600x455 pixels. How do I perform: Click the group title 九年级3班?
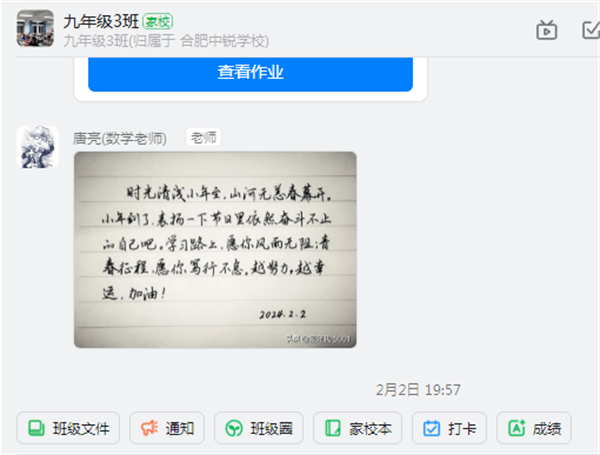[101, 22]
